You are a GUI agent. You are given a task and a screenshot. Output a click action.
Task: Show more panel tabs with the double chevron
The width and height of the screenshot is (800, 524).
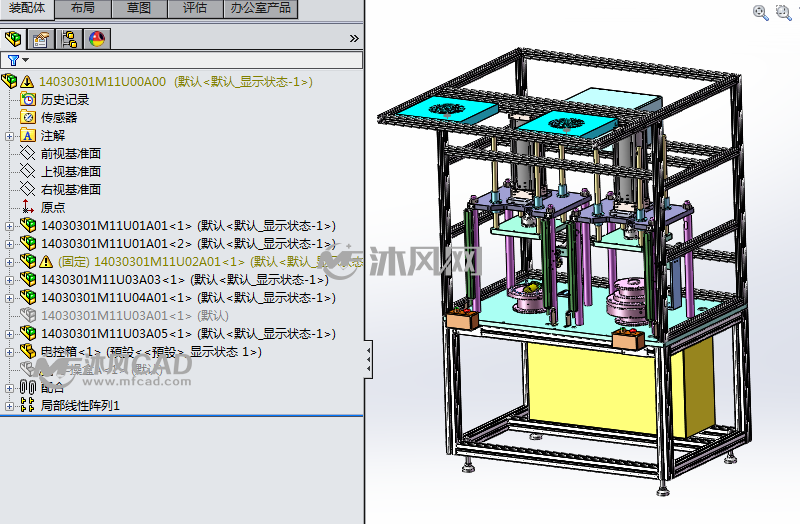click(x=354, y=39)
